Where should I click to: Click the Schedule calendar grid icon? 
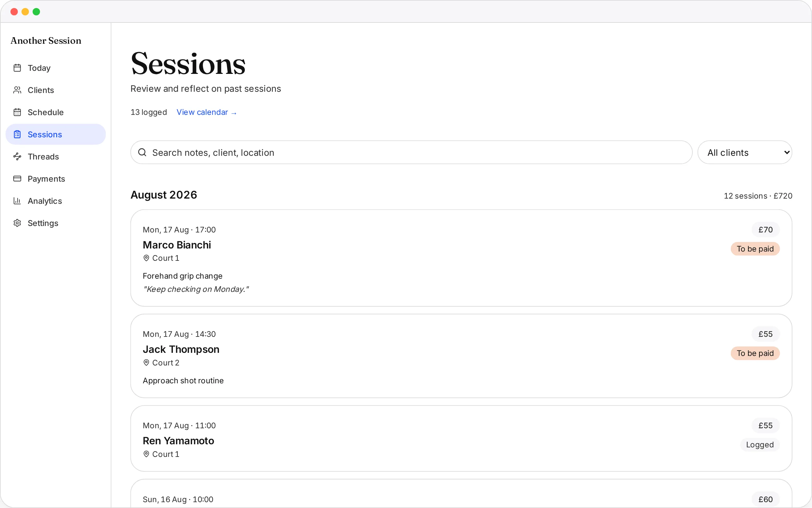tap(17, 112)
